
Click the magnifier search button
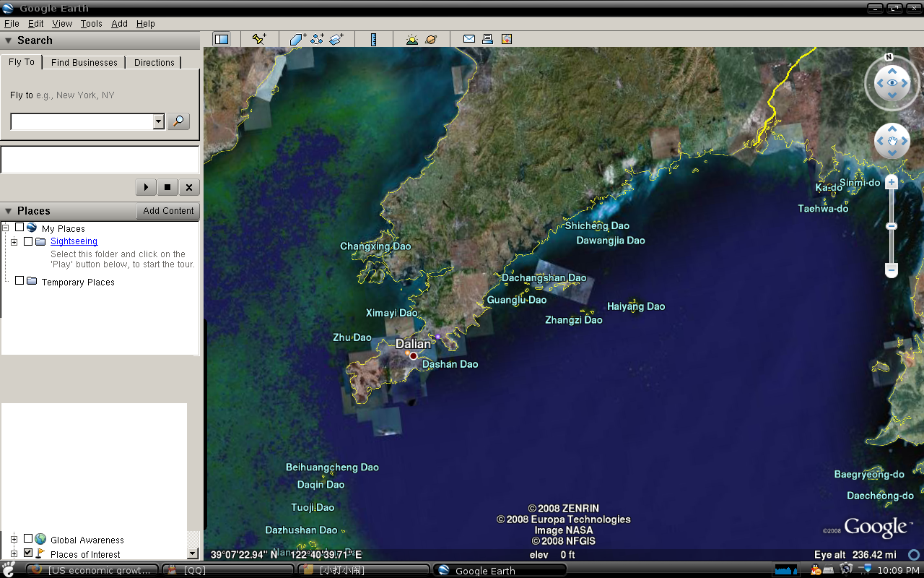pyautogui.click(x=178, y=121)
